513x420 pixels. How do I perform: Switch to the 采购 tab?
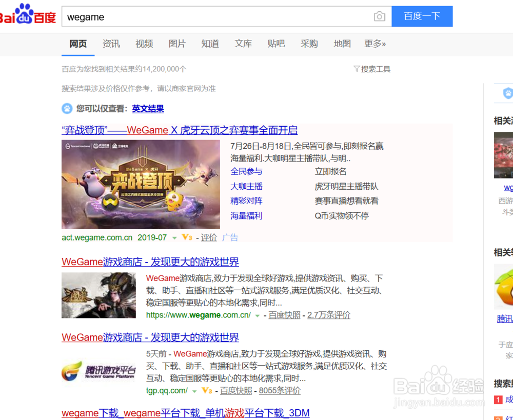[x=309, y=44]
